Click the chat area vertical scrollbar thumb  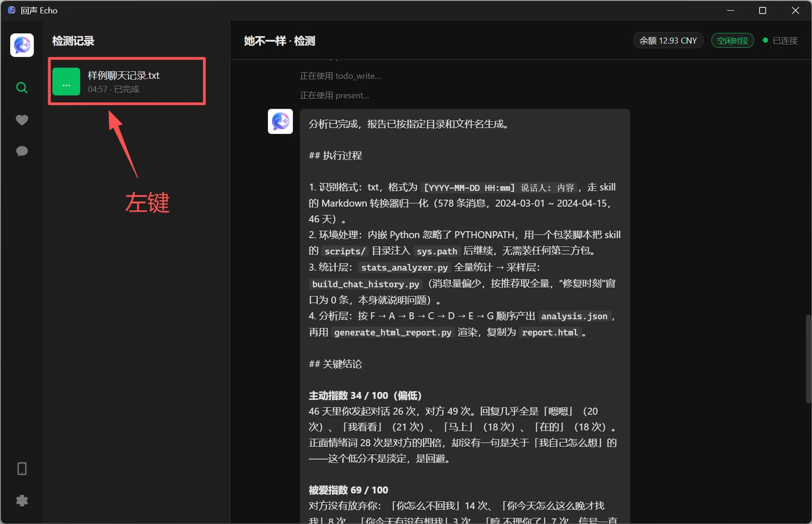[x=808, y=359]
